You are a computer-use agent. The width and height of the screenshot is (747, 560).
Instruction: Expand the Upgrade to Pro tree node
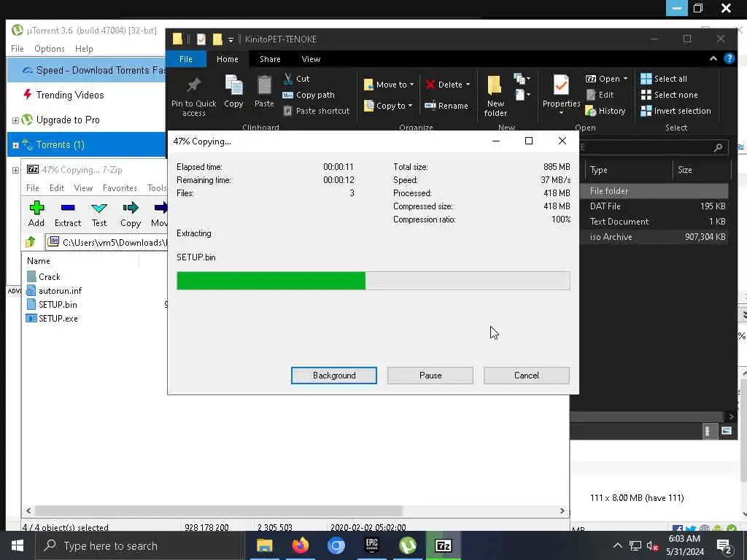15,120
